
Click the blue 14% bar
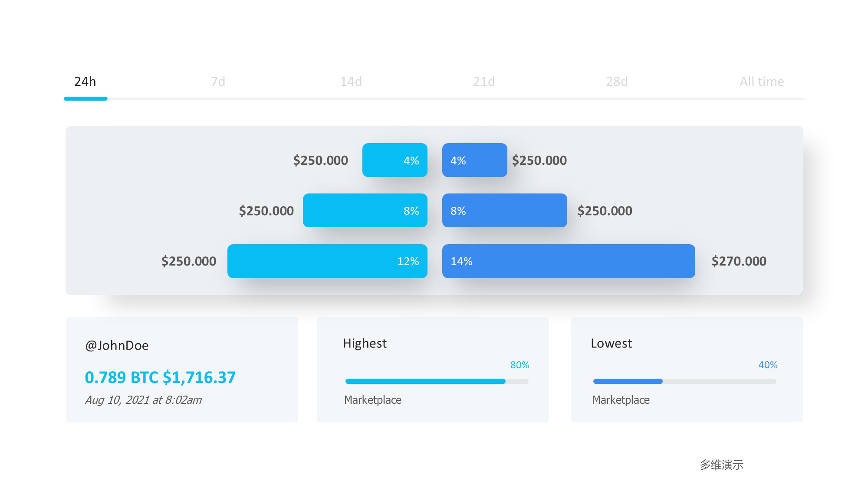pyautogui.click(x=569, y=261)
